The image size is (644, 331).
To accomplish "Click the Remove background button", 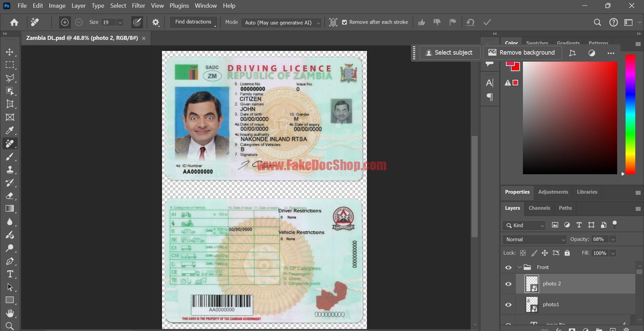I will (522, 53).
